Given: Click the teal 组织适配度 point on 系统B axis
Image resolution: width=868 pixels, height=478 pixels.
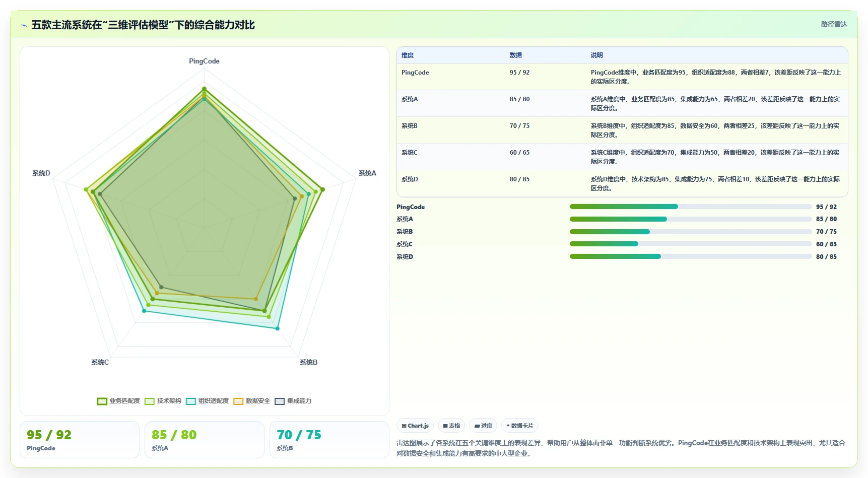Looking at the screenshot, I should [278, 328].
